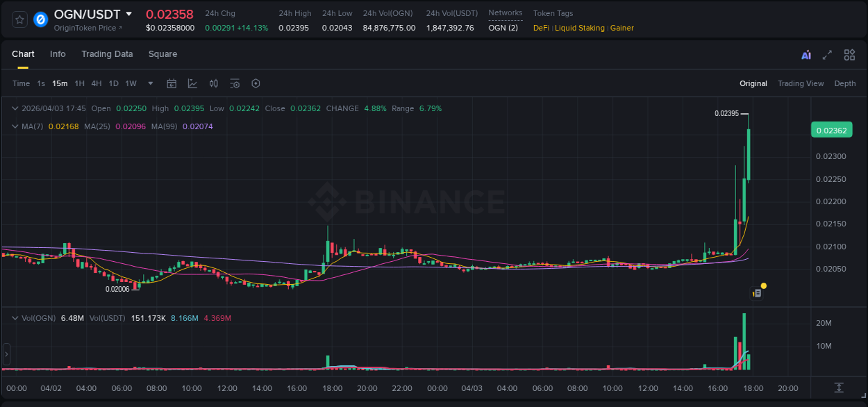Viewport: 868px width, 407px height.
Task: Open the OGN/USDT pair selector dropdown
Action: tap(128, 14)
